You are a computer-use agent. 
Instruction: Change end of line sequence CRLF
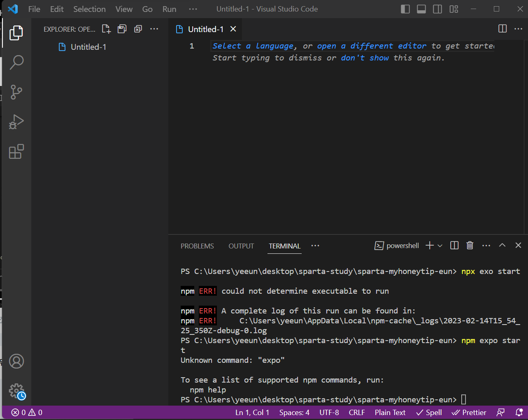click(x=357, y=413)
